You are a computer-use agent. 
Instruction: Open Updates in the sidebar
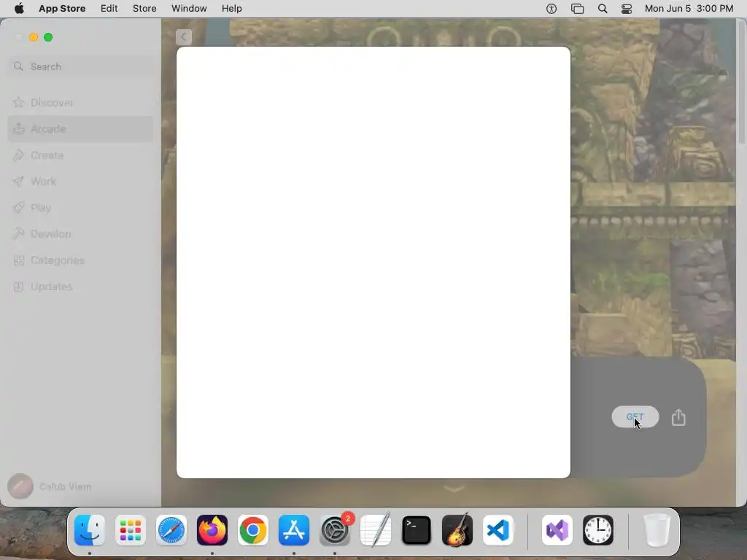pyautogui.click(x=80, y=286)
